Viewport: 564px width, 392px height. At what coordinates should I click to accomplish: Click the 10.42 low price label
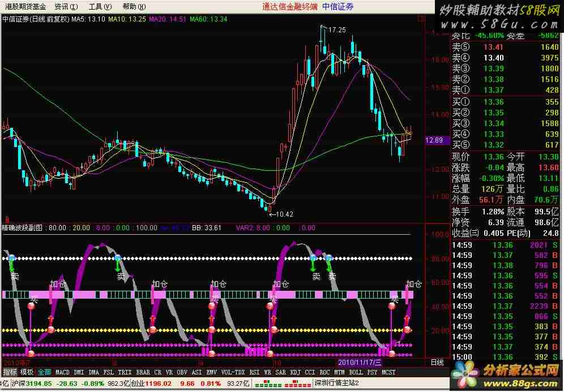284,214
